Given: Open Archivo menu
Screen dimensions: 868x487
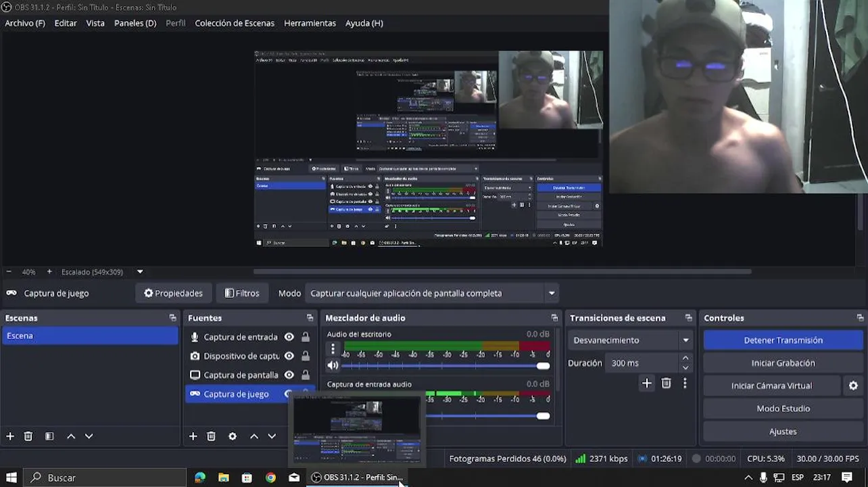Looking at the screenshot, I should (25, 23).
